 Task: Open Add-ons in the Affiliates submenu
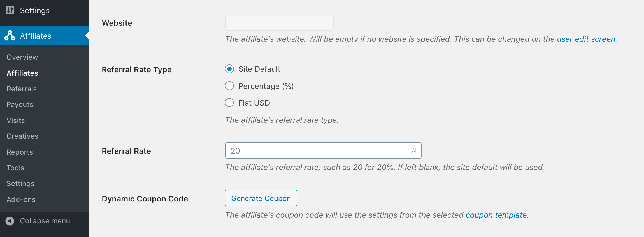click(21, 199)
